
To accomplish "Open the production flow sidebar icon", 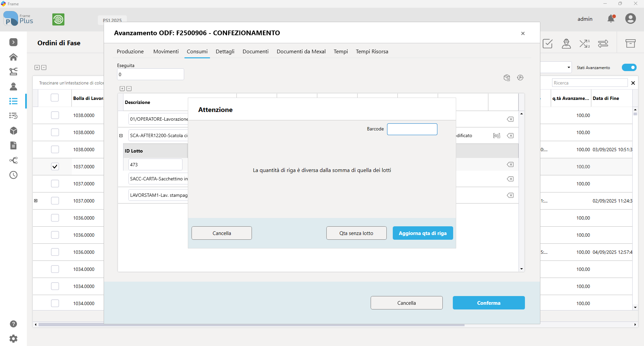I will click(13, 72).
